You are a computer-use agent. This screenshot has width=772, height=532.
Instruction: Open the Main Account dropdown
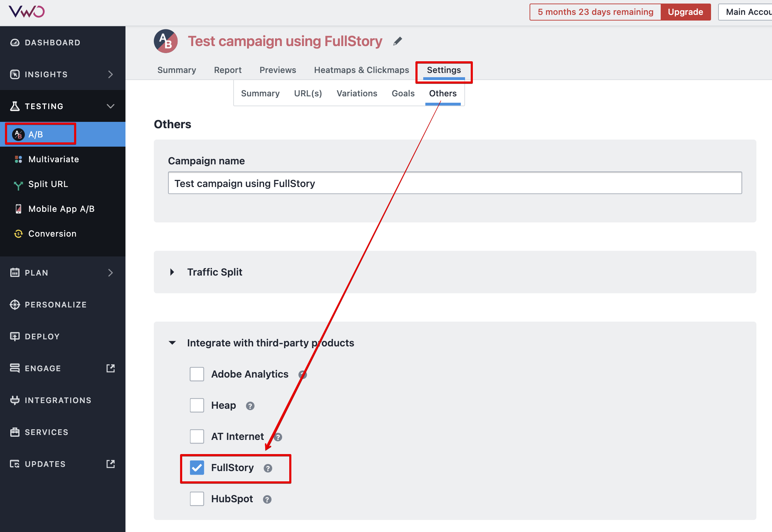pos(745,12)
